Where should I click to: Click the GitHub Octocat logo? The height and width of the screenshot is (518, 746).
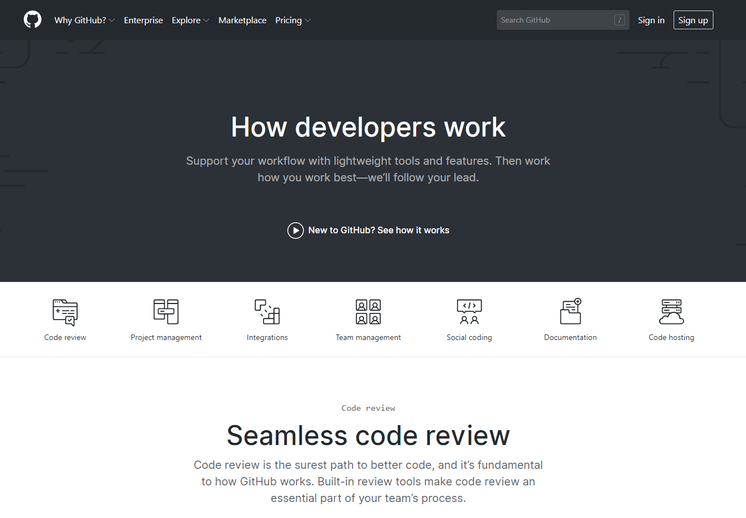pos(32,20)
